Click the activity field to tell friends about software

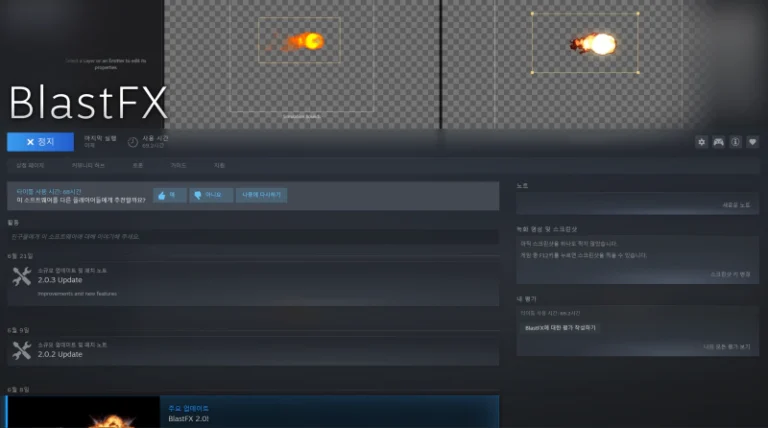pos(253,237)
